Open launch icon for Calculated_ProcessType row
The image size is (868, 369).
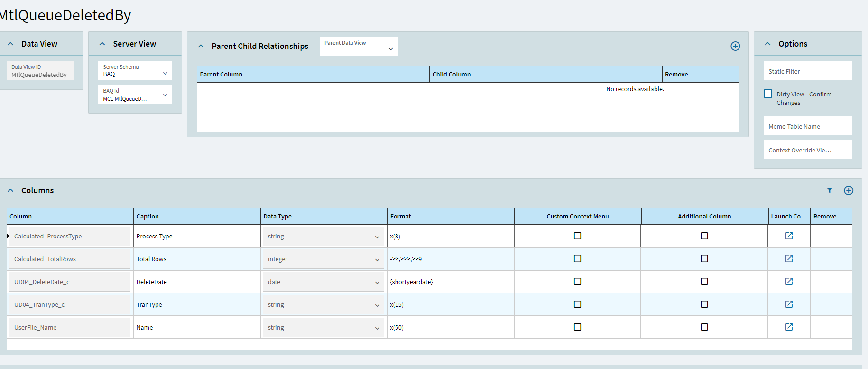click(789, 236)
